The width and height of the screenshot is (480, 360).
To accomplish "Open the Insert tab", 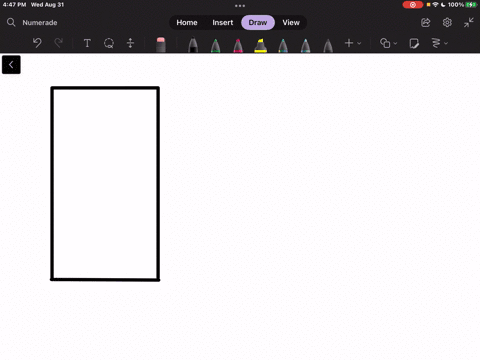I will click(x=223, y=22).
